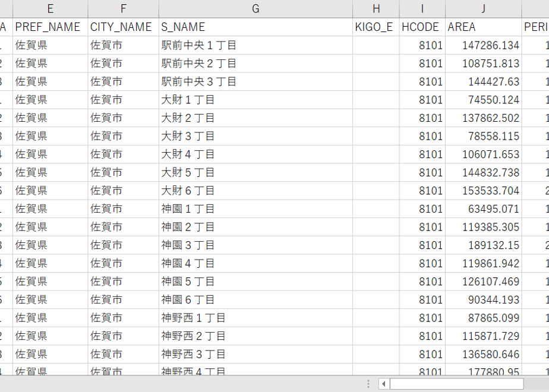
Task: Select cell 神野西３丁目
Action: click(x=255, y=355)
